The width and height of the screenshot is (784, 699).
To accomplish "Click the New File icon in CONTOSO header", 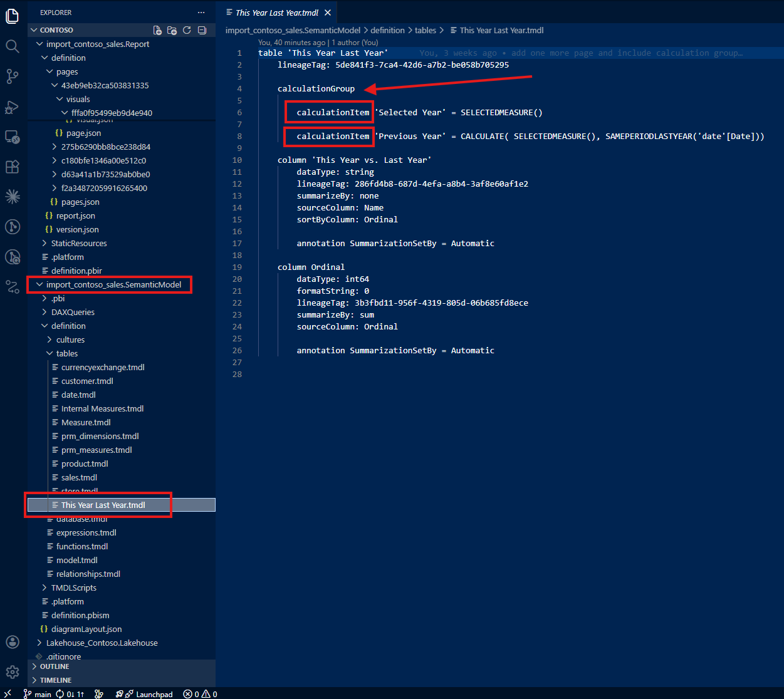I will pyautogui.click(x=157, y=30).
